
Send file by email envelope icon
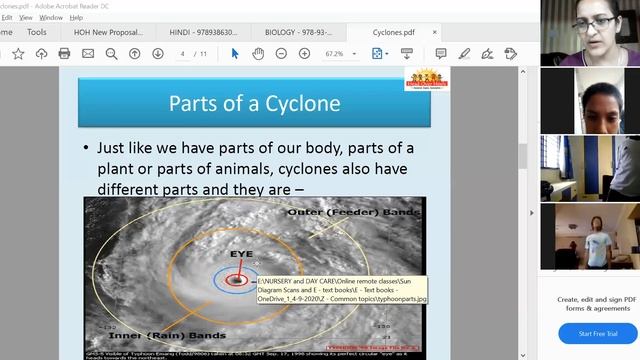[88, 53]
